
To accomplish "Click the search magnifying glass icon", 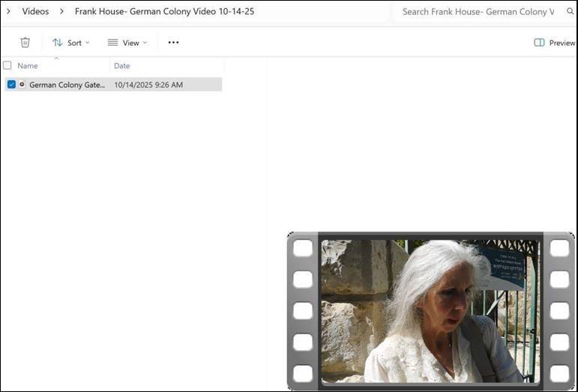I will tap(570, 12).
